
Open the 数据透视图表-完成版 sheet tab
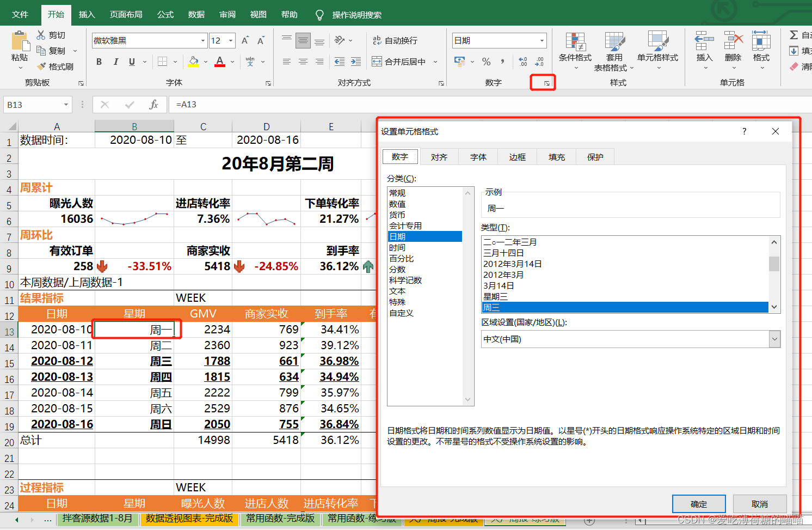click(x=189, y=519)
